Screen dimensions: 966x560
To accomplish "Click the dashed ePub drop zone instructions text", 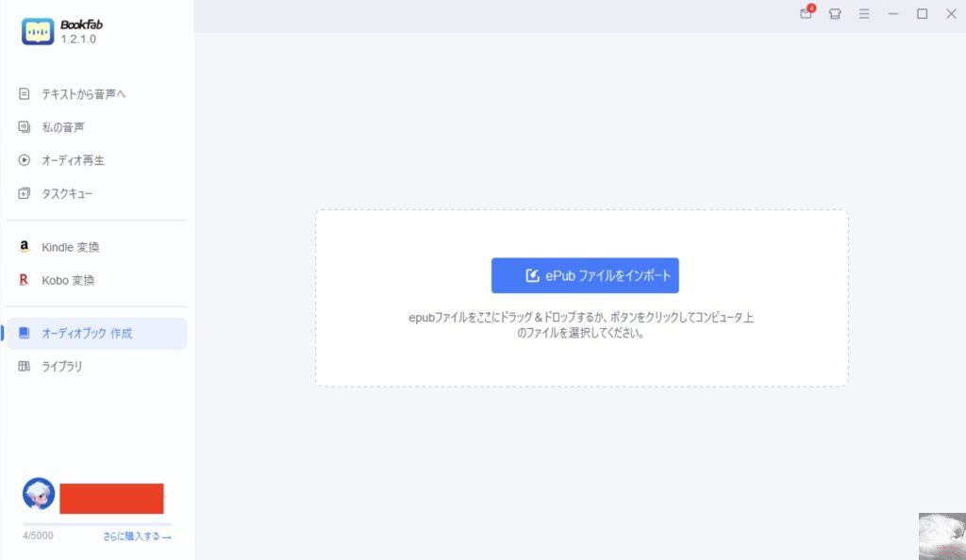I will [581, 325].
